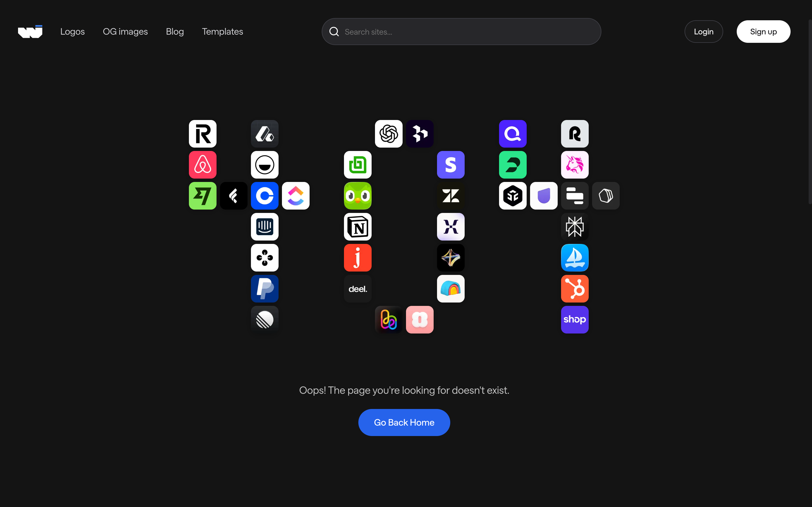The image size is (812, 507).
Task: Select the Duolingo owl icon
Action: pos(357,196)
